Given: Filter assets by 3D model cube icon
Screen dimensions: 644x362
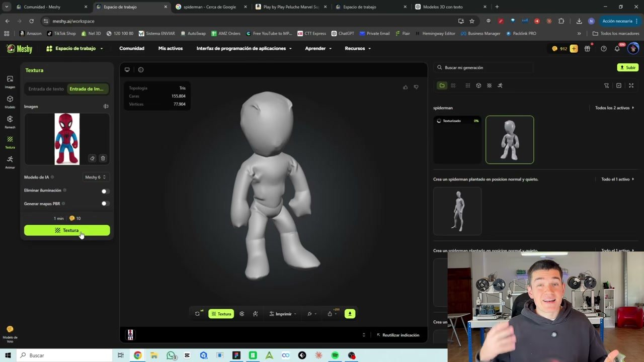Looking at the screenshot, I should point(478,85).
